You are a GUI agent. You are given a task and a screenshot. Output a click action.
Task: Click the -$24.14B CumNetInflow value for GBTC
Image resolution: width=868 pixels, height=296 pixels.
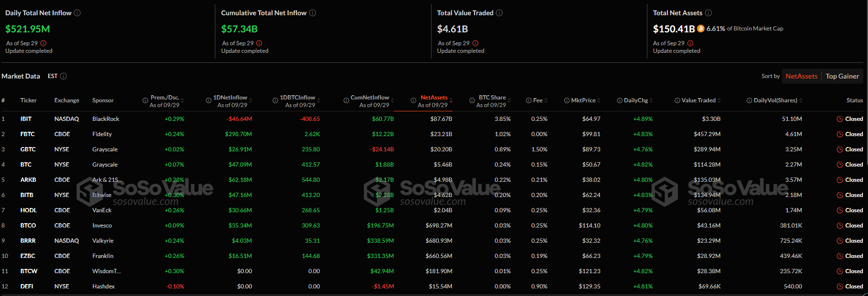click(x=382, y=149)
